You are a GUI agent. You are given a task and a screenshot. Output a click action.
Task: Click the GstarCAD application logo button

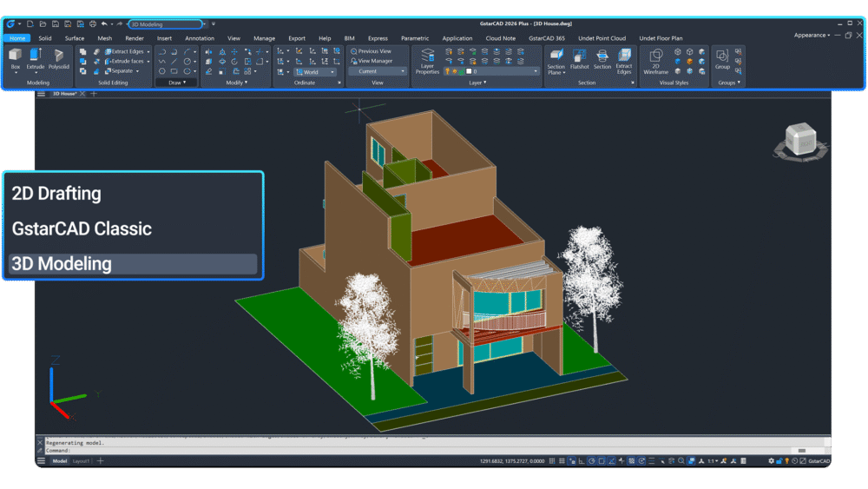[10, 23]
